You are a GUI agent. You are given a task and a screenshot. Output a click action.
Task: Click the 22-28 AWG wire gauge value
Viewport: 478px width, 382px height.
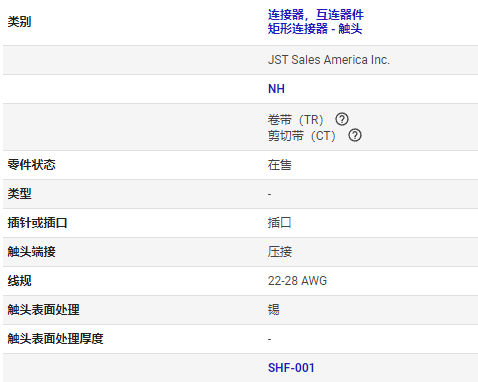pos(297,281)
